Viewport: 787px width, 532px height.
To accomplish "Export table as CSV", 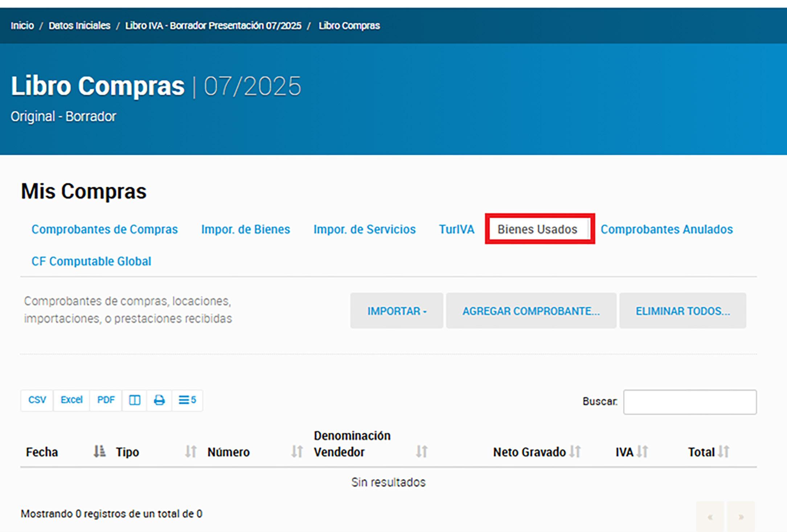I will (37, 400).
